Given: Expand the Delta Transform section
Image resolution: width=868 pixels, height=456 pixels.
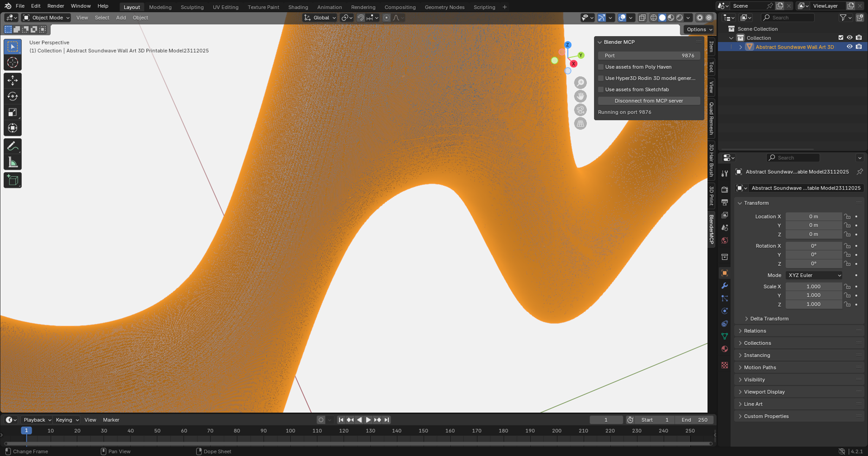Looking at the screenshot, I should pos(769,318).
